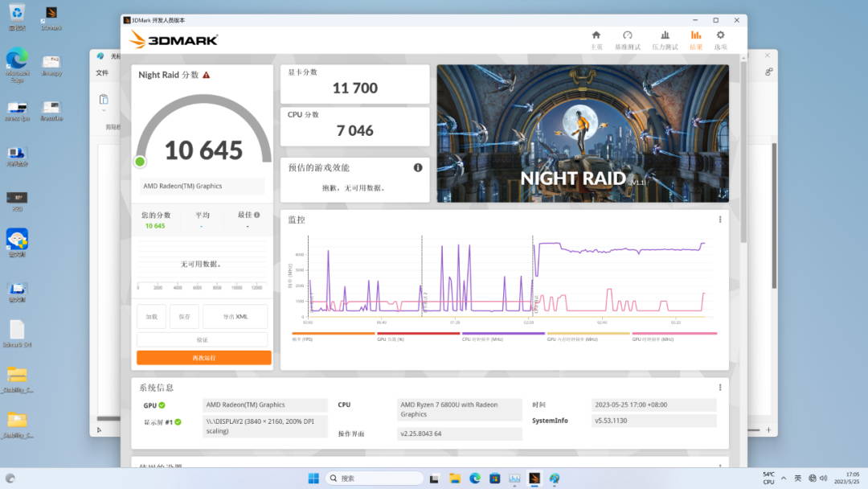
Task: Open the Microsoft Edge desktop shortcut
Action: 17,66
